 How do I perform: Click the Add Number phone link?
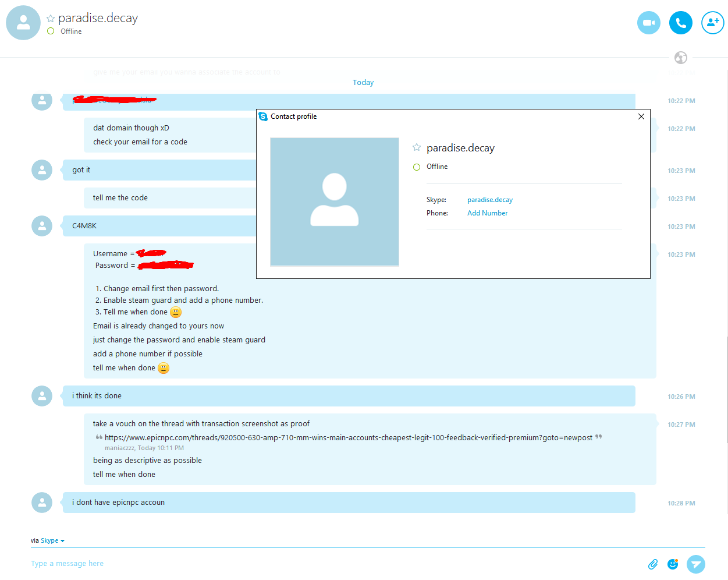tap(487, 213)
